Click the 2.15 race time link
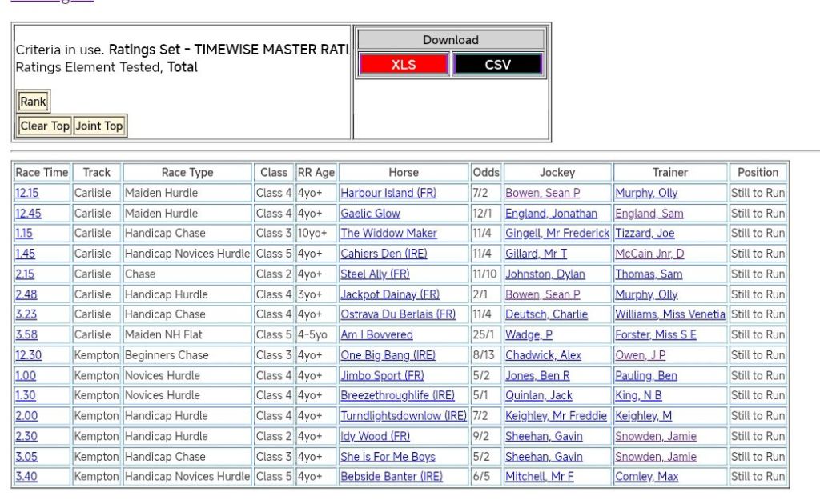The height and width of the screenshot is (504, 820). (25, 274)
